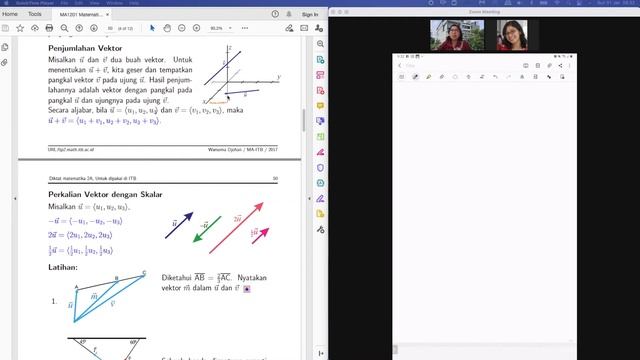Select the lasso selection tool in notes

click(455, 77)
